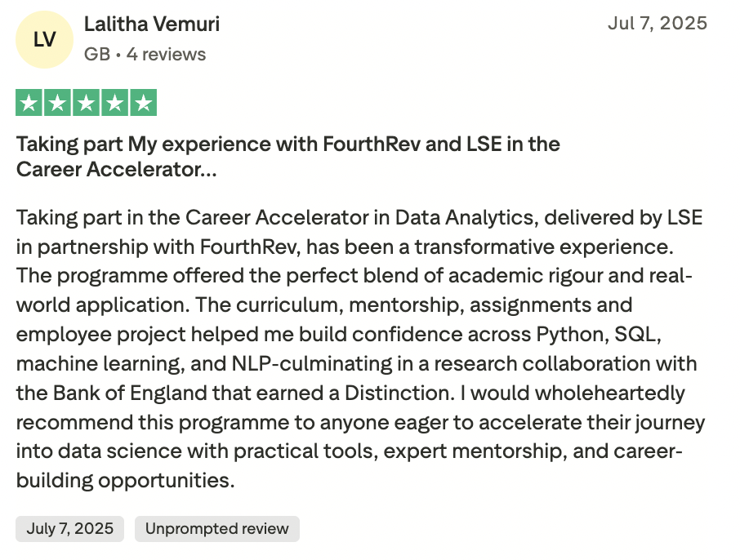The width and height of the screenshot is (740, 560).
Task: Click the "July 7, 2025" grey tag
Action: tap(69, 529)
